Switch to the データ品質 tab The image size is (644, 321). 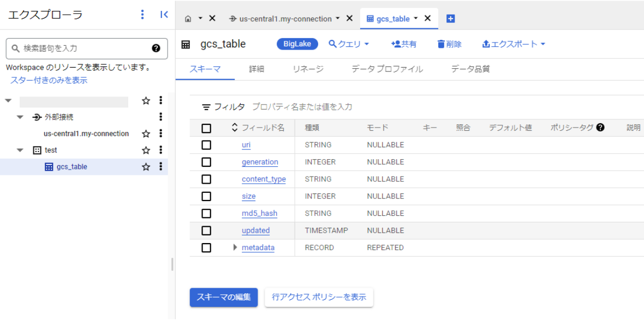point(470,69)
